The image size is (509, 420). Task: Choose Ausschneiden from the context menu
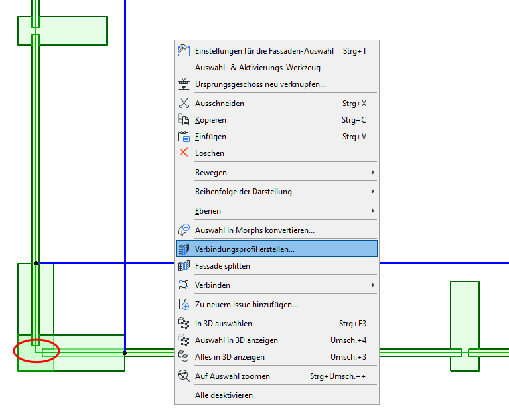click(277, 104)
